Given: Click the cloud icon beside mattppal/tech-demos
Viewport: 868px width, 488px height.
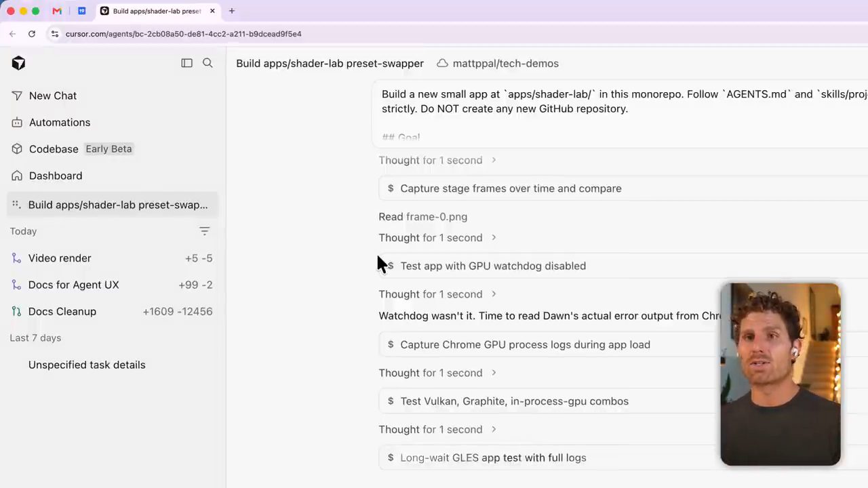Looking at the screenshot, I should tap(442, 63).
